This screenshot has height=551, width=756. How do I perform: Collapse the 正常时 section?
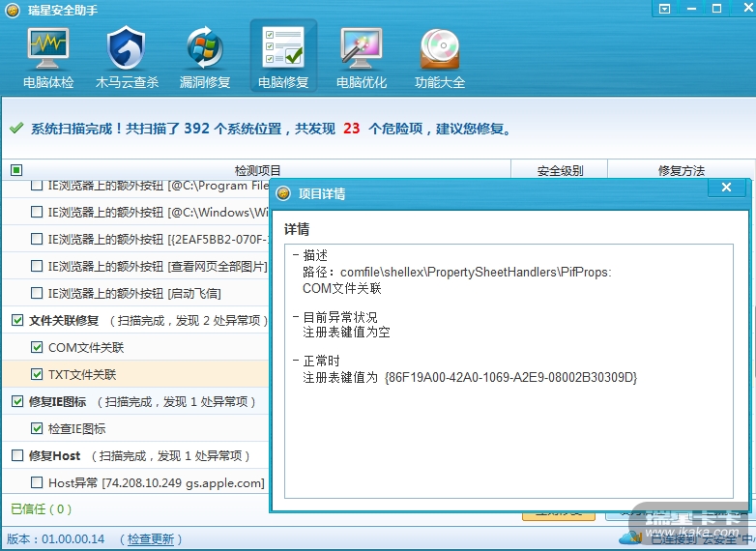coord(296,361)
